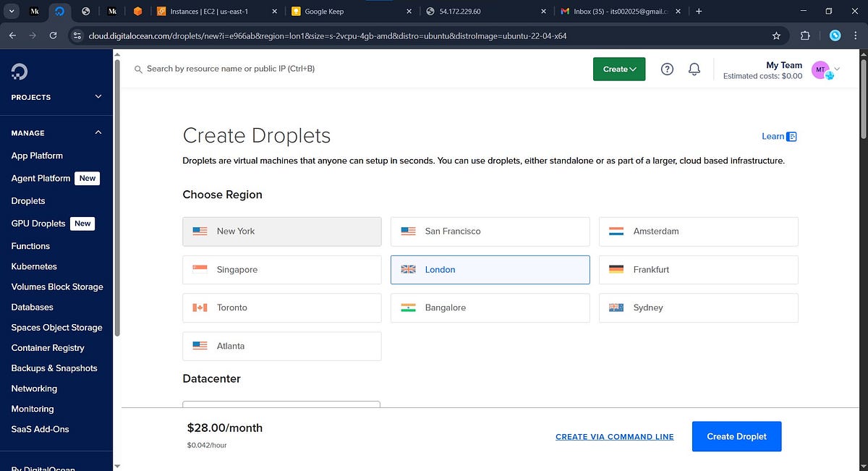Viewport: 868px width, 471px height.
Task: Bookmark this page with the star icon
Action: pos(776,35)
